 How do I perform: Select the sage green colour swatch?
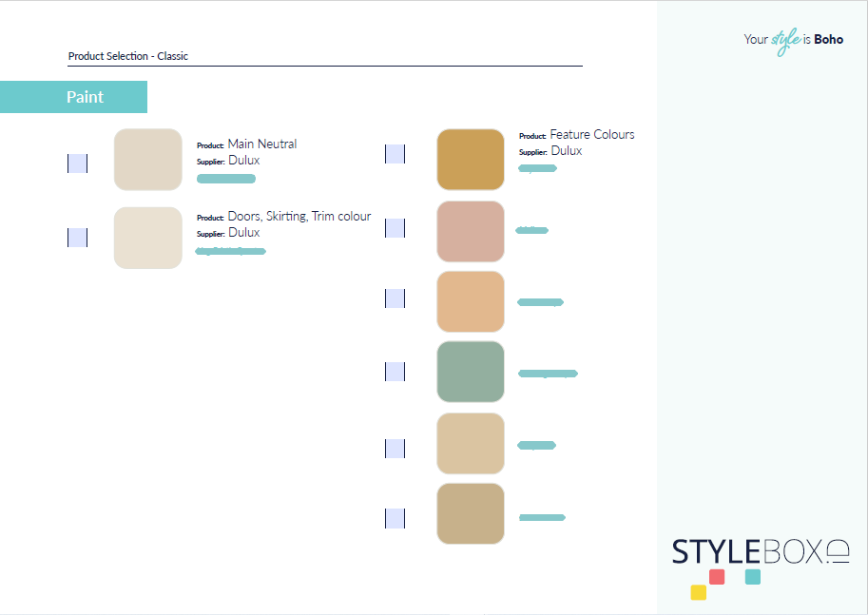[471, 372]
